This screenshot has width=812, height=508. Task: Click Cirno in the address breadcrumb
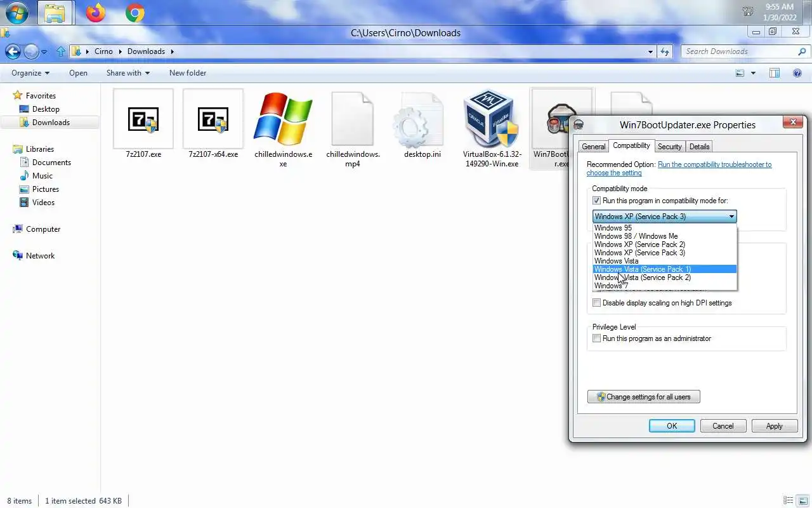[103, 51]
